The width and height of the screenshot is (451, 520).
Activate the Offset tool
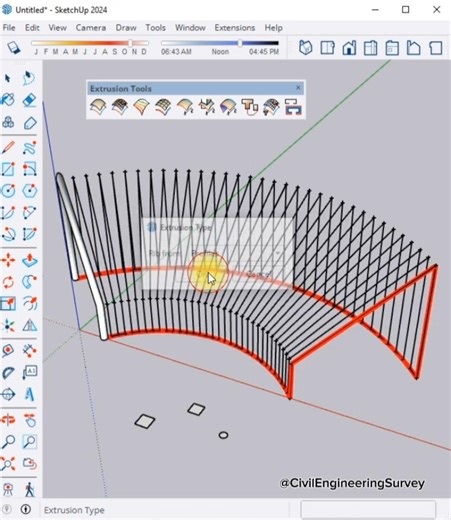[29, 303]
